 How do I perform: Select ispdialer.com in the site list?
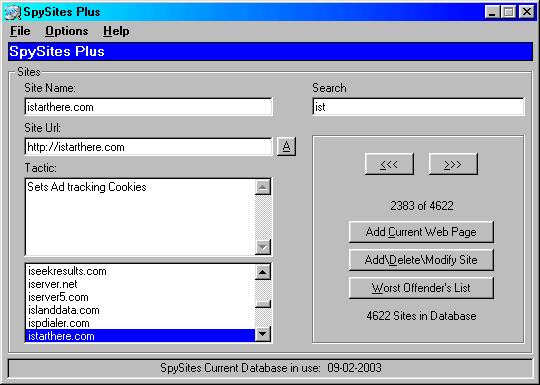141,323
